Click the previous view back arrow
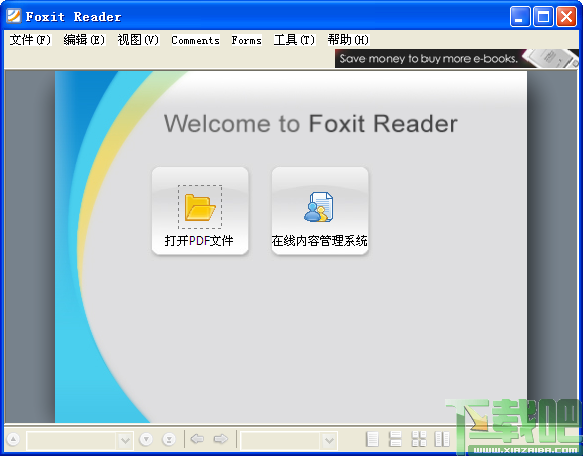Screen dimensions: 583x456 (x=197, y=439)
